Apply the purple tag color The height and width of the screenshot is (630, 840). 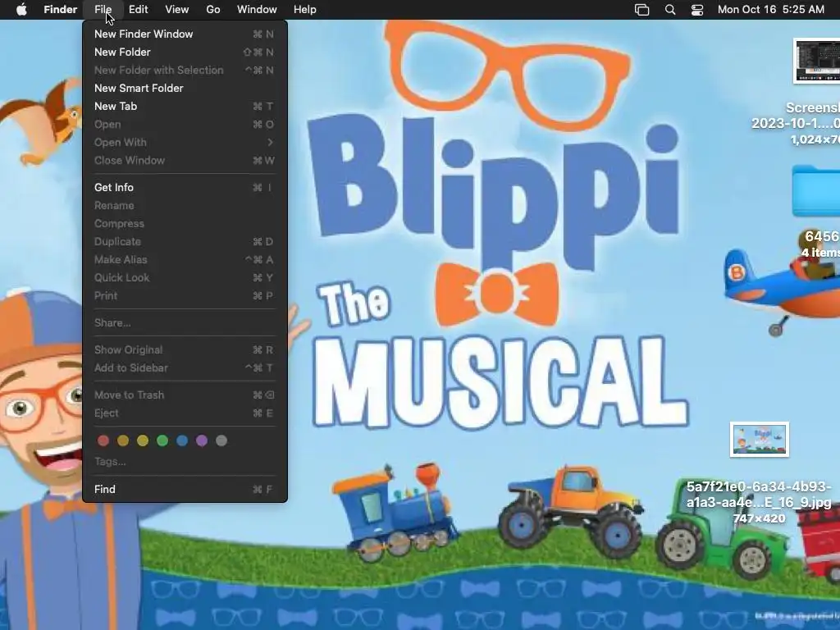point(202,441)
